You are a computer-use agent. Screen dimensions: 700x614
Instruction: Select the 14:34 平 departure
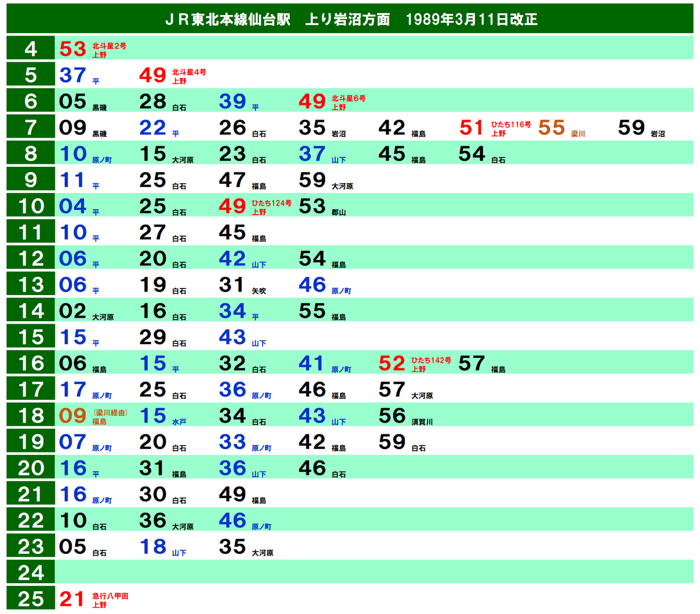(239, 311)
